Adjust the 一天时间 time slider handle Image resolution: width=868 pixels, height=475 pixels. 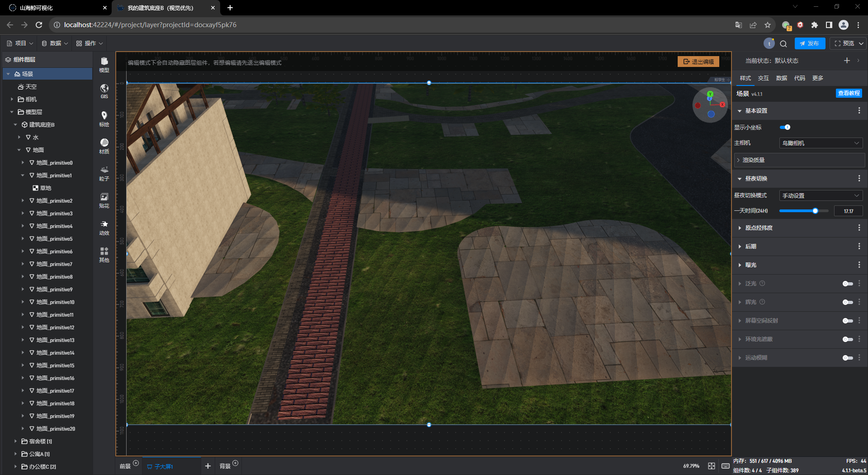pyautogui.click(x=815, y=211)
